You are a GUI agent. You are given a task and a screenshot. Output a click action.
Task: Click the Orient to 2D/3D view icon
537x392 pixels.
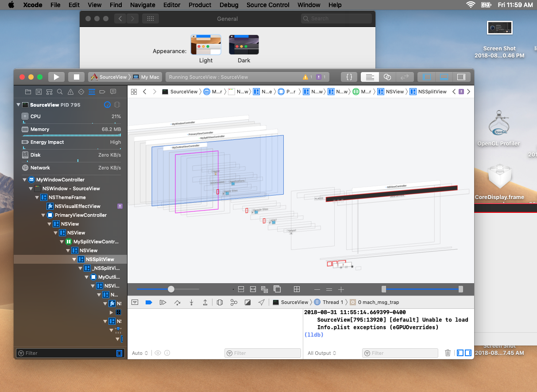pos(297,289)
